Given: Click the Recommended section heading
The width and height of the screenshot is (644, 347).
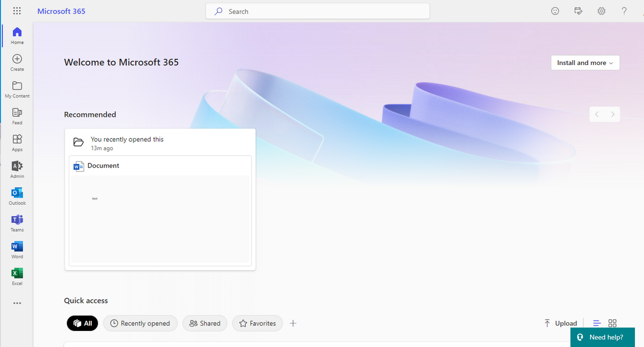Looking at the screenshot, I should pos(90,114).
